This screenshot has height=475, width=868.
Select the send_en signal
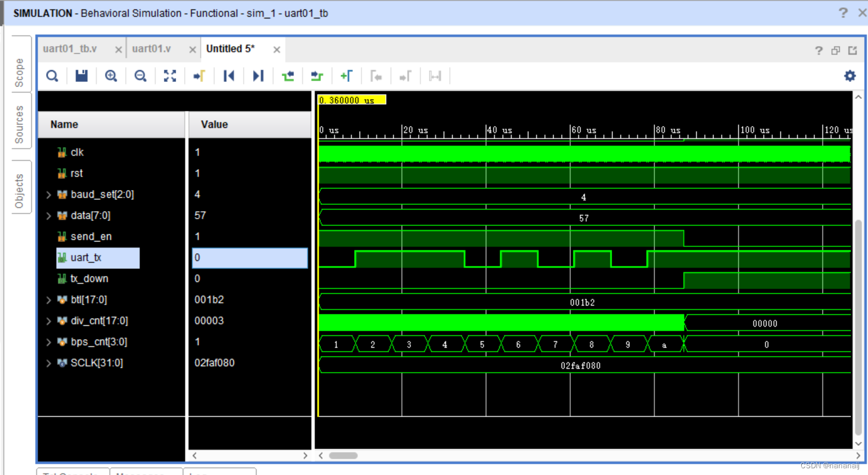pyautogui.click(x=91, y=236)
